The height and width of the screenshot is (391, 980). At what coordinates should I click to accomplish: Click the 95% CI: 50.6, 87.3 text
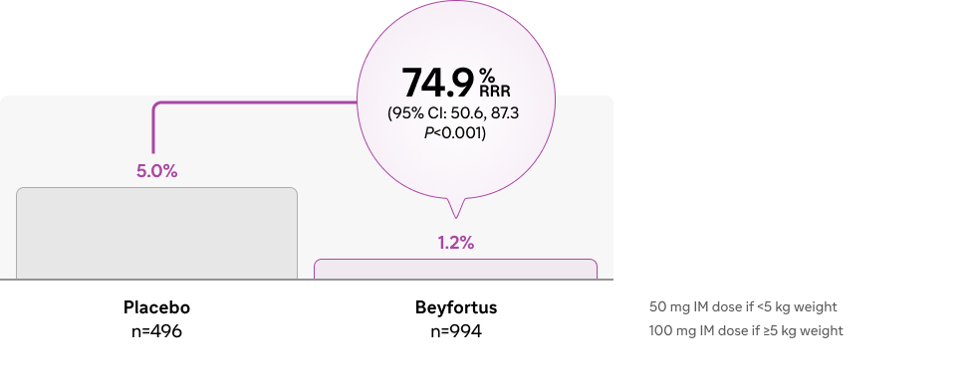click(x=453, y=113)
